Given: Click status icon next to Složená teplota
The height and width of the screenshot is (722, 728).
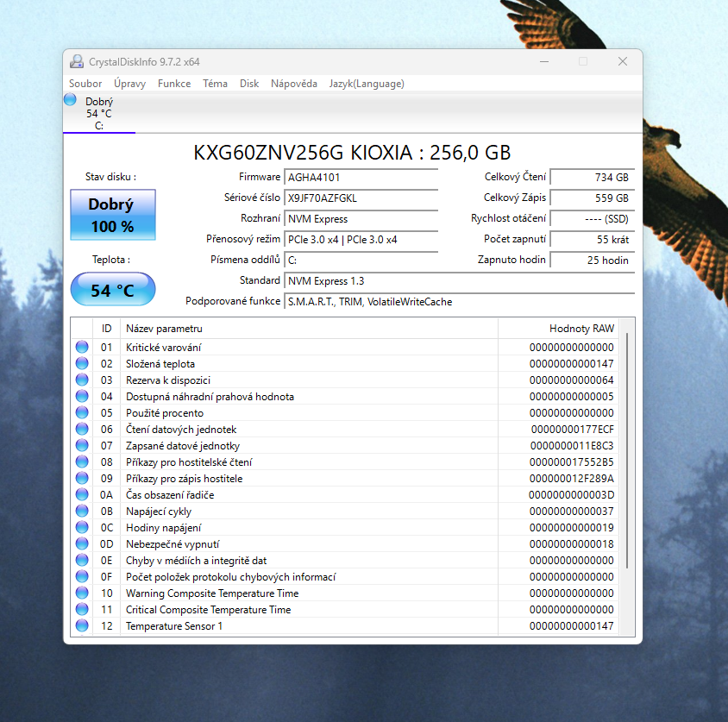Looking at the screenshot, I should coord(82,364).
